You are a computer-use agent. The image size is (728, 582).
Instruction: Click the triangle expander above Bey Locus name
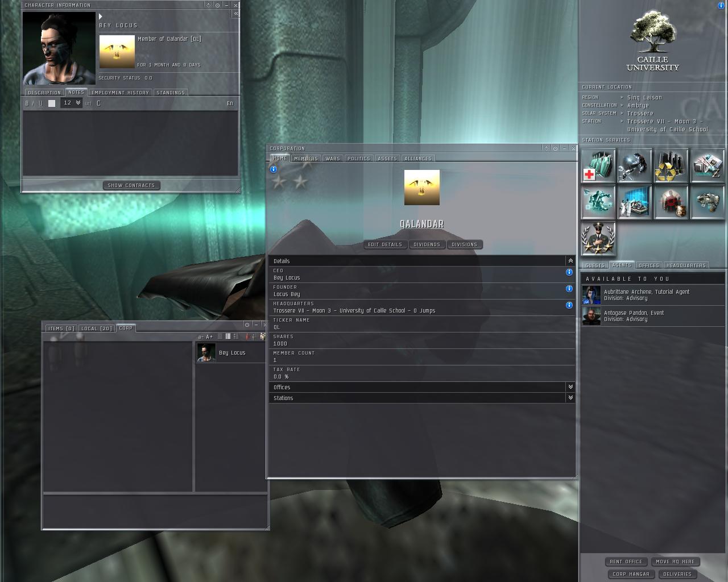[101, 17]
